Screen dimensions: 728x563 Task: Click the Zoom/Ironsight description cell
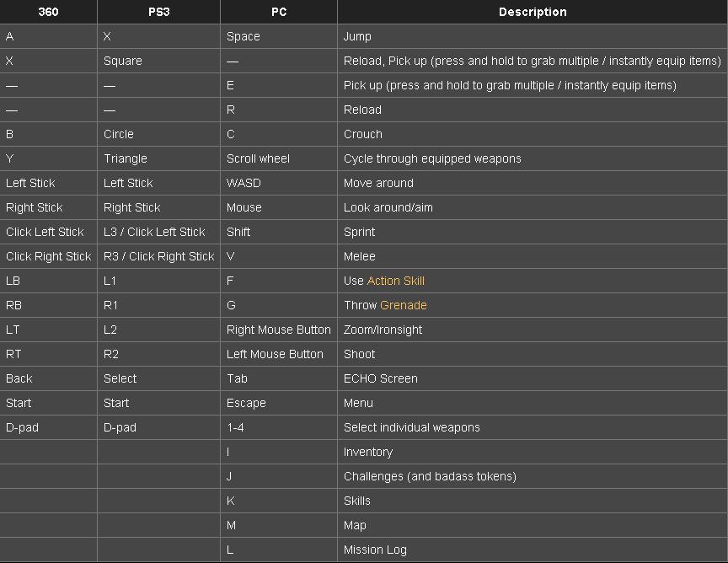[x=533, y=330]
